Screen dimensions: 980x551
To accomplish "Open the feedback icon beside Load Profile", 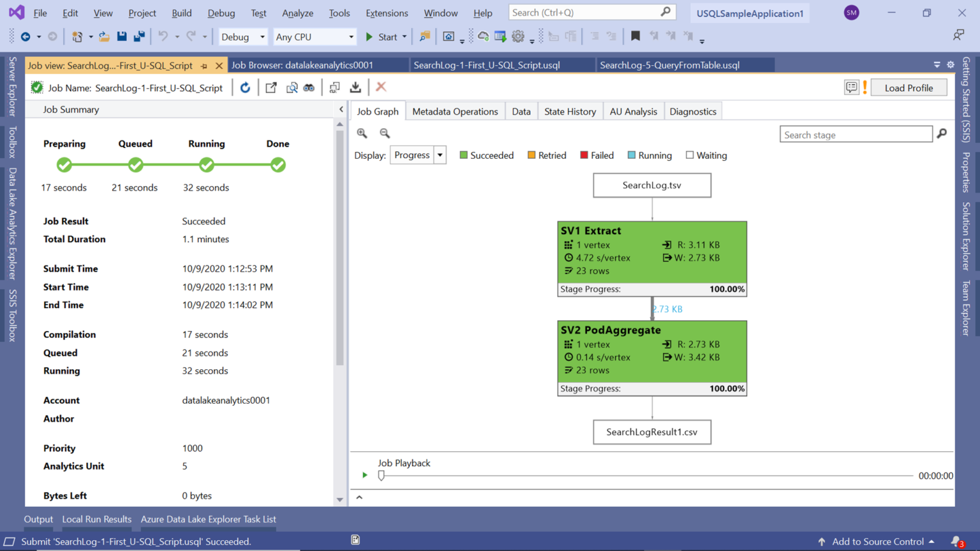I will tap(852, 87).
